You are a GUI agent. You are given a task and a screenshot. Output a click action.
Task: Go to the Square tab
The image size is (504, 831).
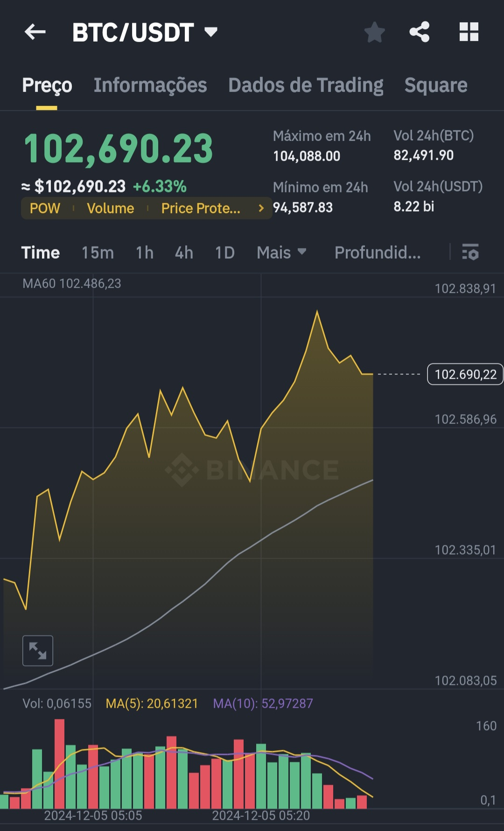click(x=435, y=85)
